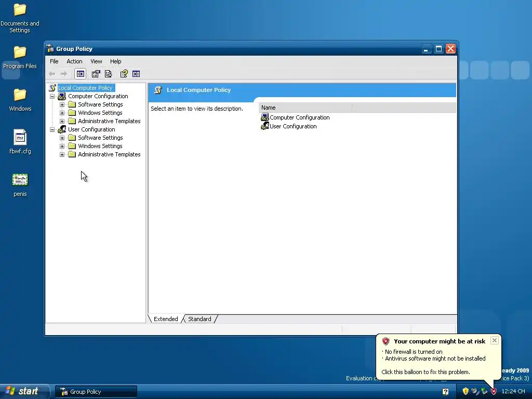This screenshot has height=399, width=532.
Task: Toggle the Show/Hide Console Tree button
Action: coord(81,74)
